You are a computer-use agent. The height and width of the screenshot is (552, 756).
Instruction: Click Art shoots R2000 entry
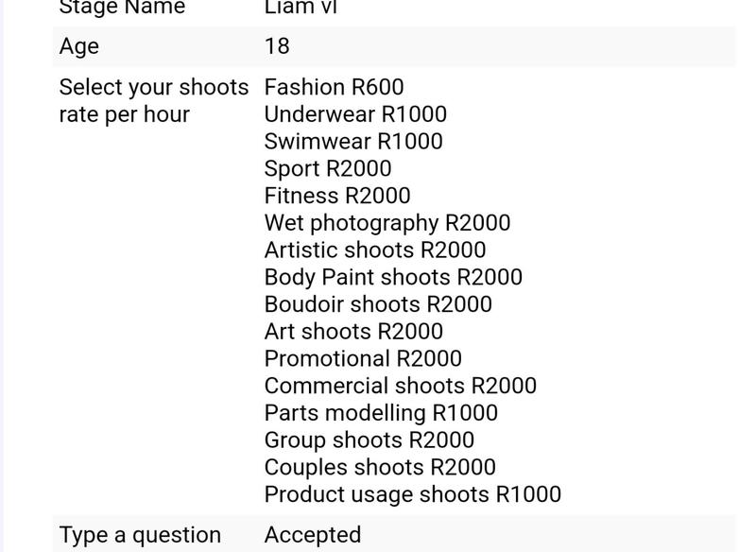353,332
